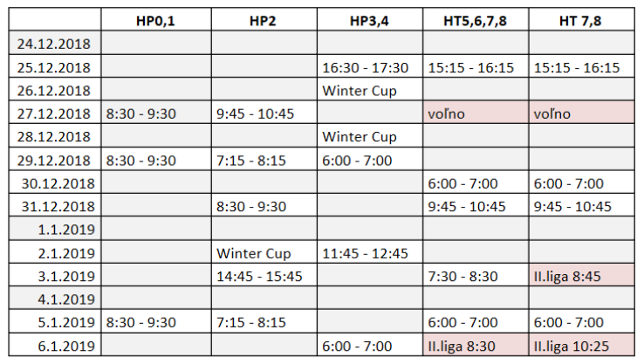This screenshot has width=644, height=364.
Task: Select Winter Cup cell on 26.12.2018
Action: 370,90
